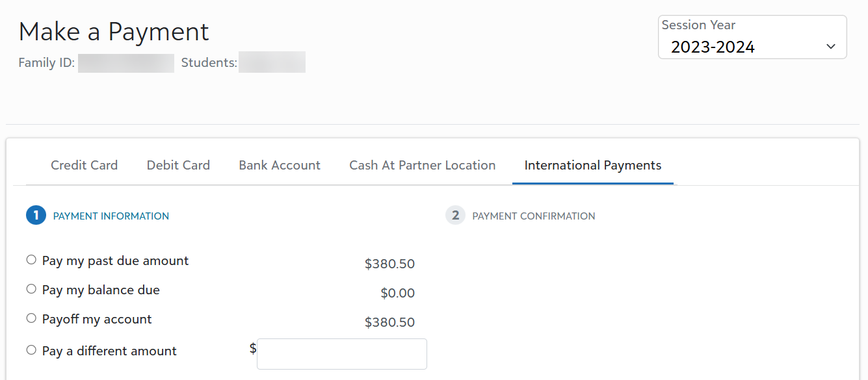Switch to the Credit Card tab
This screenshot has height=380, width=868.
click(84, 165)
